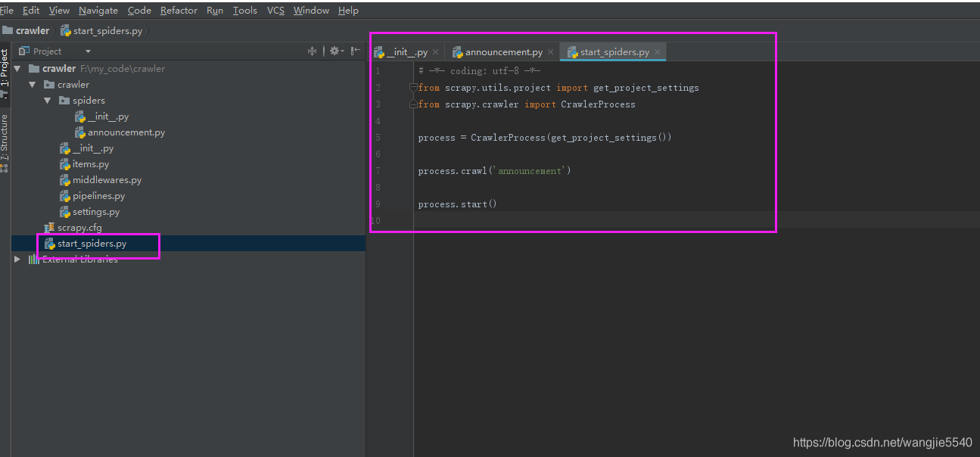980x457 pixels.
Task: Expand the External Libraries node
Action: coord(17,260)
